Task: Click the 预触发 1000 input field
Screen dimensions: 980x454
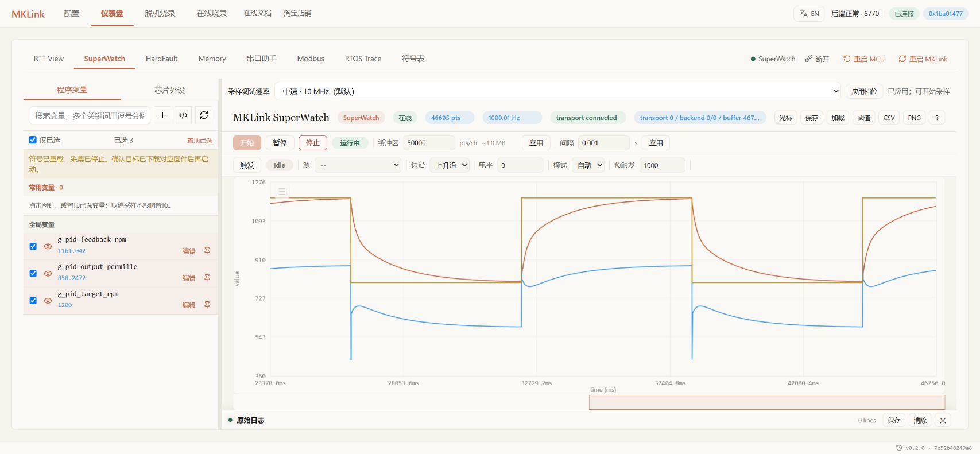Action: click(662, 165)
